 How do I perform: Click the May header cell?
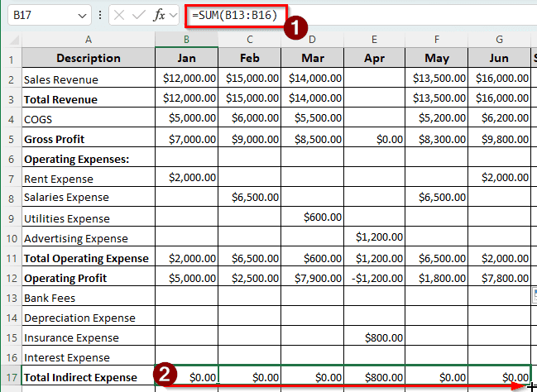tap(437, 58)
